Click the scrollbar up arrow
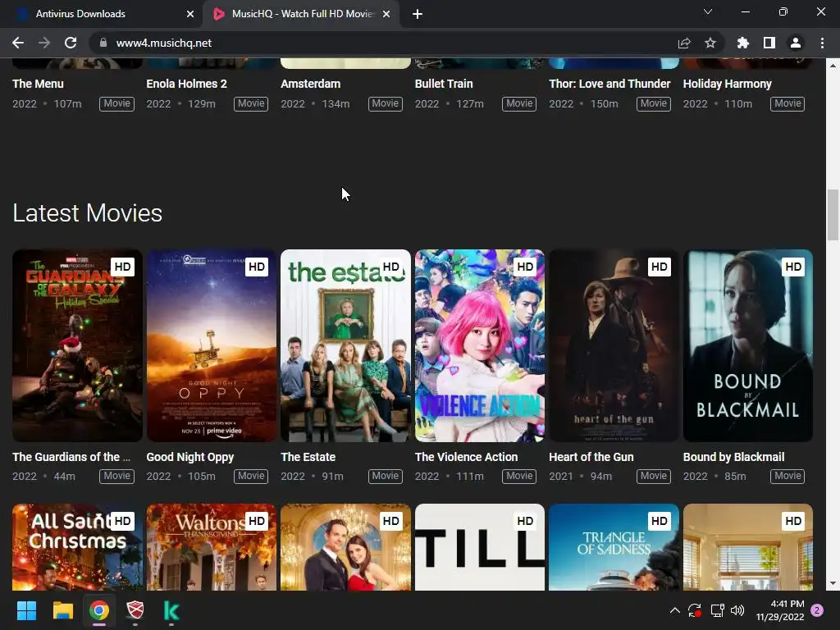The height and width of the screenshot is (630, 840). [833, 65]
